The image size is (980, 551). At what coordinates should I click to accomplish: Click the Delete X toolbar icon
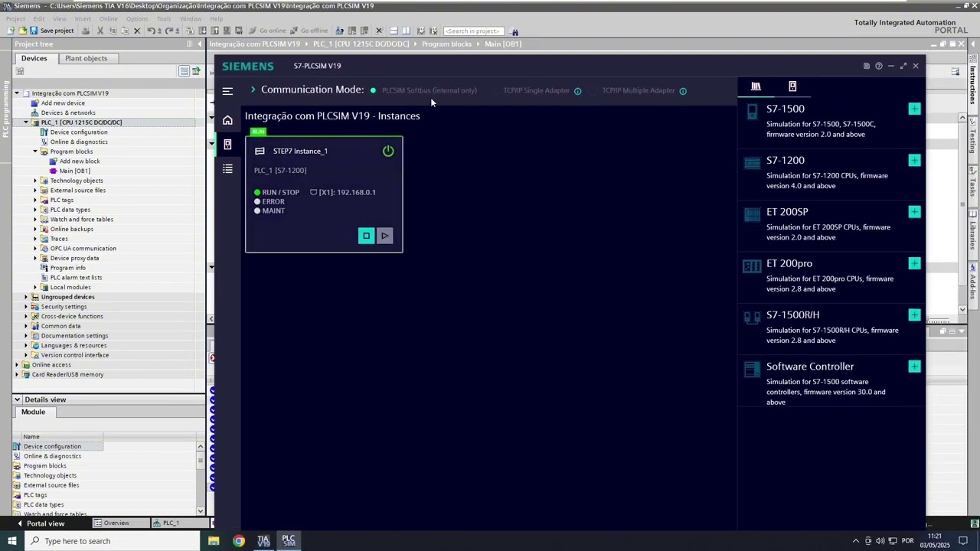click(137, 31)
